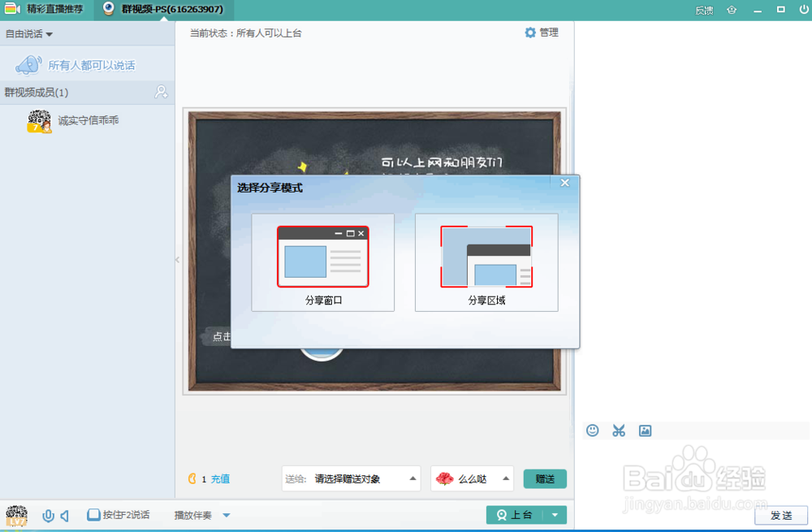
Task: Click the coin icon next to 充值
Action: [192, 479]
